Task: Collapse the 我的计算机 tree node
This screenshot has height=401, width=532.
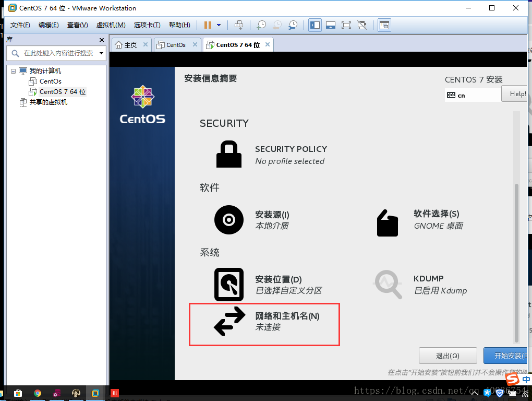Action: (13, 72)
